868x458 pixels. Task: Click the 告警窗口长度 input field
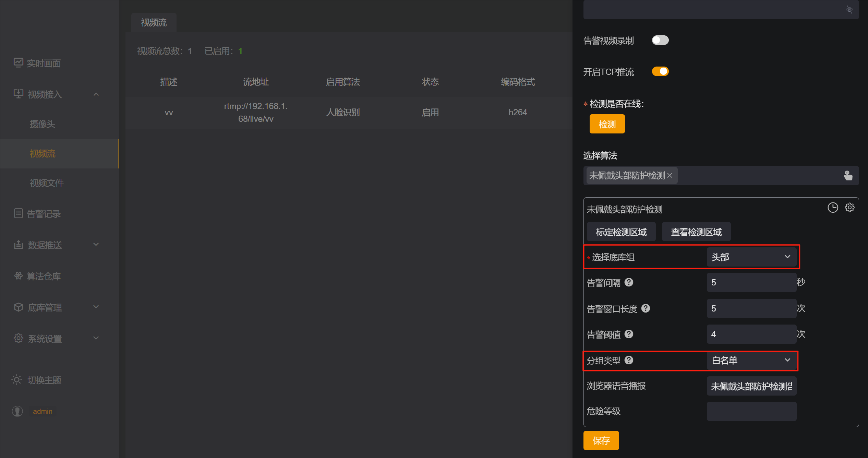tap(751, 308)
